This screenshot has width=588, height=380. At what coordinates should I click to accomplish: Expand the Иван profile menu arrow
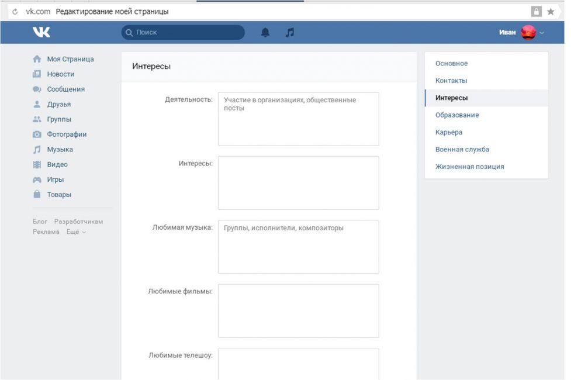(542, 33)
